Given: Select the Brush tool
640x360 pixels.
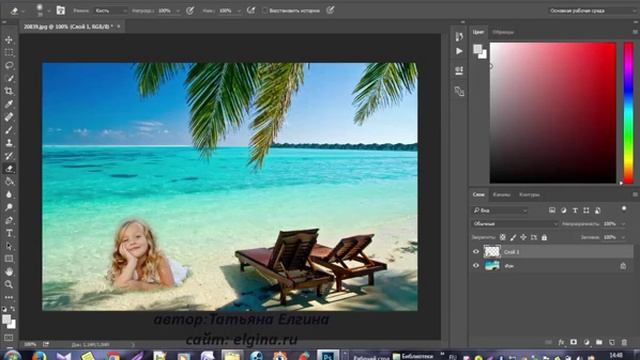Looking at the screenshot, I should pyautogui.click(x=9, y=130).
